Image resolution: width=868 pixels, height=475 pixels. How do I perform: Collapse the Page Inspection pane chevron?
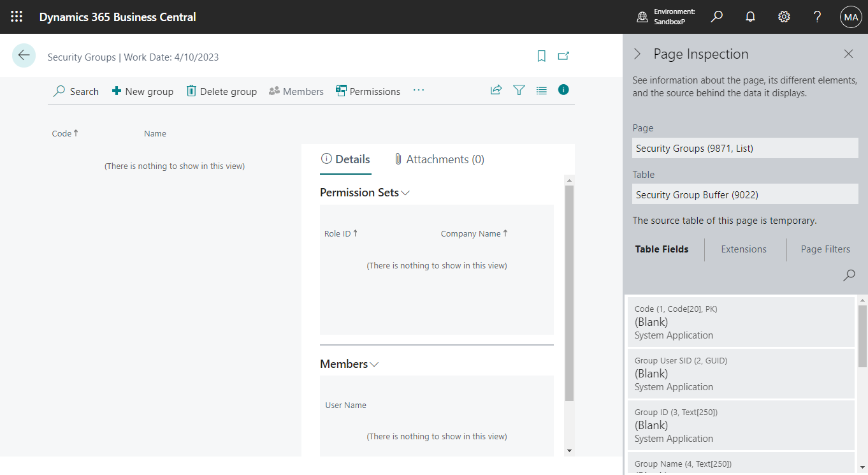[x=637, y=54]
